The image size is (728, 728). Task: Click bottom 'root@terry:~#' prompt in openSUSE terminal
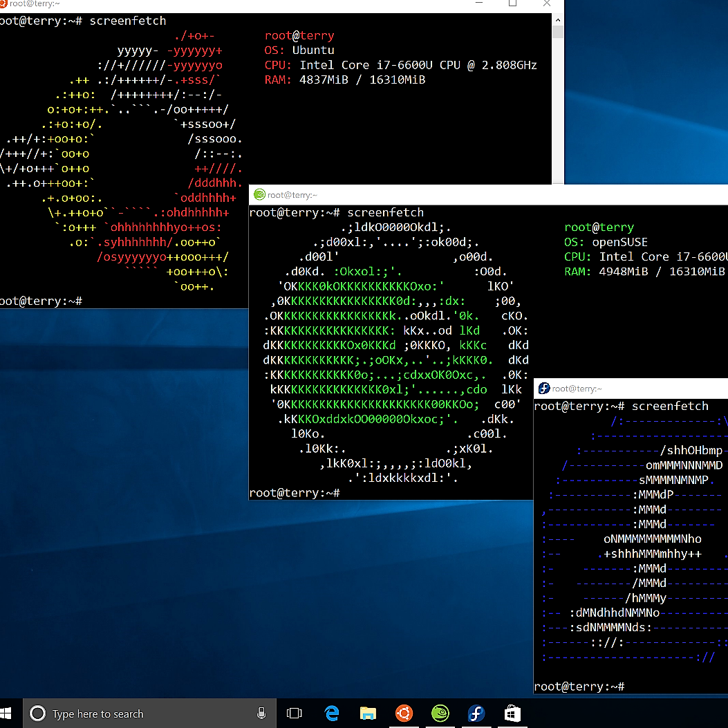295,493
